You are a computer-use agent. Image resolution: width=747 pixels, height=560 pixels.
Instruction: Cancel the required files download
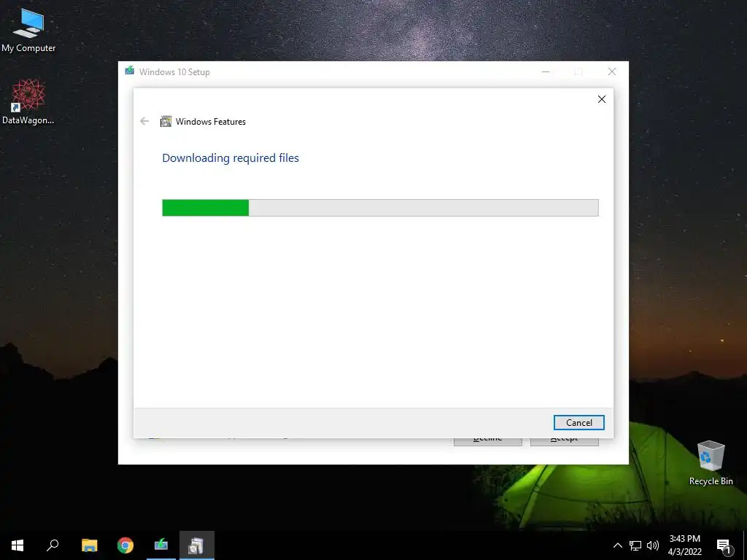(x=578, y=422)
